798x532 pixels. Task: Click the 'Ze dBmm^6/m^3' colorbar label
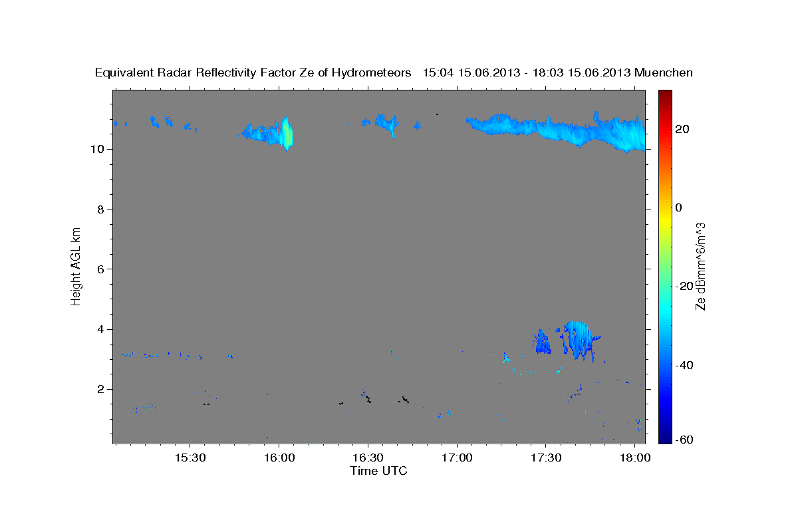[x=700, y=267]
